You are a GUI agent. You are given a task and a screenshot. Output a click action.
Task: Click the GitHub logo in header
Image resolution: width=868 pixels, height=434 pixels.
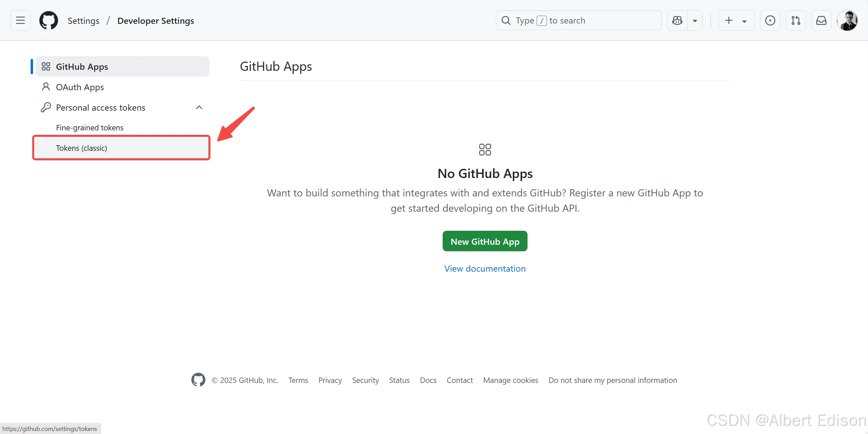(x=49, y=20)
